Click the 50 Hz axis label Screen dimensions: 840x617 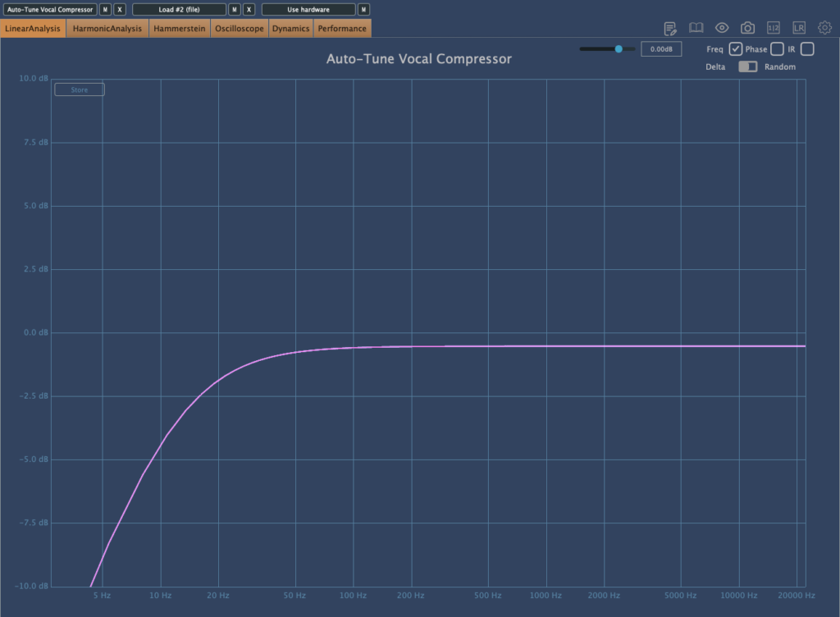294,596
